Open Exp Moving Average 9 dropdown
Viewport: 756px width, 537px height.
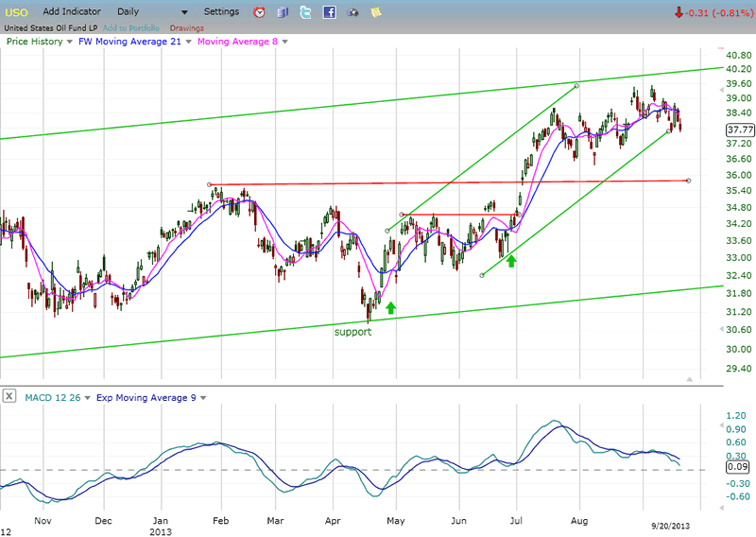tap(202, 397)
